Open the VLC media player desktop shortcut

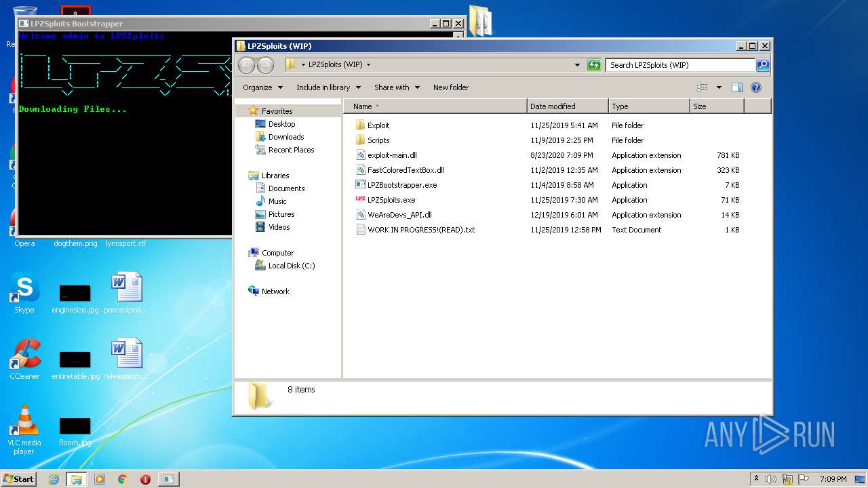[x=24, y=427]
